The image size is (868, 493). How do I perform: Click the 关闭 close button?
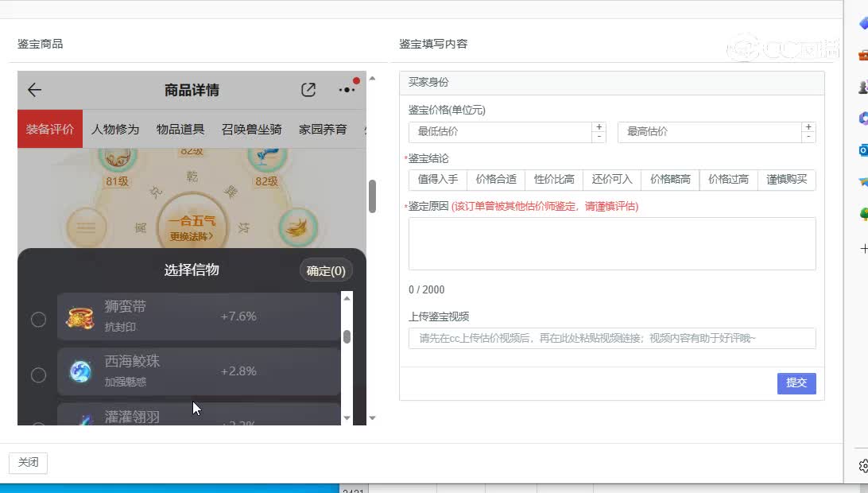click(x=29, y=463)
